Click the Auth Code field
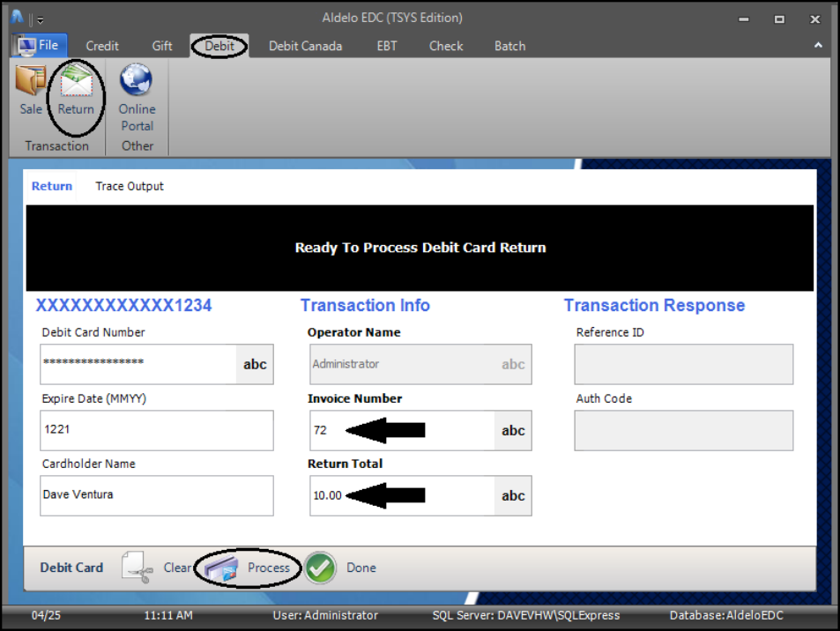 click(x=684, y=430)
